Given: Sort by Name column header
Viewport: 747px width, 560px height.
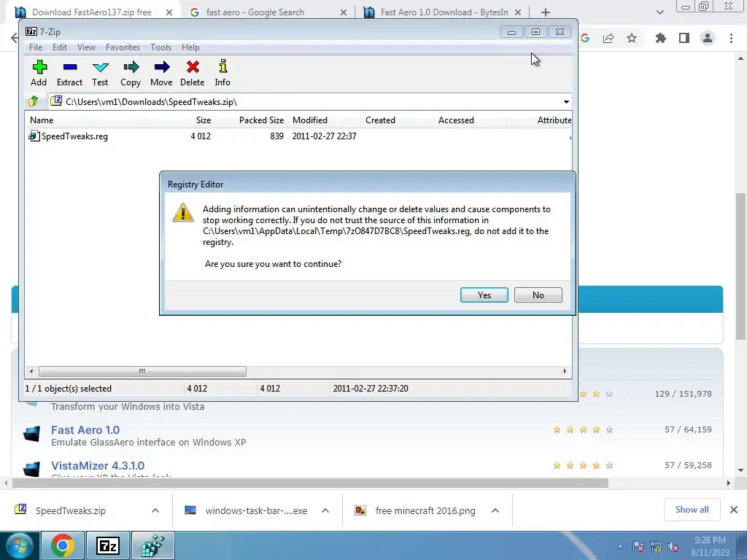Looking at the screenshot, I should tap(83, 120).
